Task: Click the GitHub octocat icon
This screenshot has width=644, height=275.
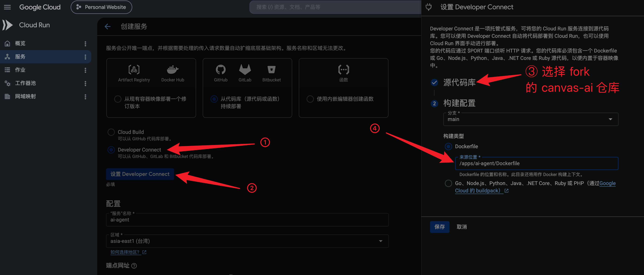Action: 221,70
